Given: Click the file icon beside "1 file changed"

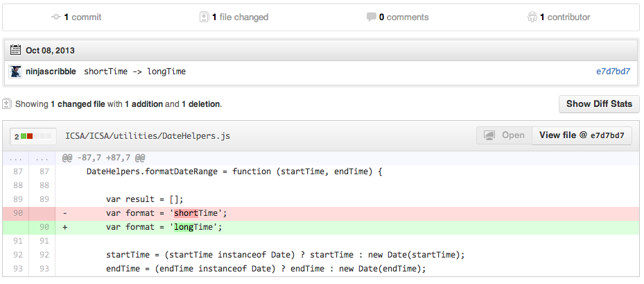Looking at the screenshot, I should pos(204,17).
